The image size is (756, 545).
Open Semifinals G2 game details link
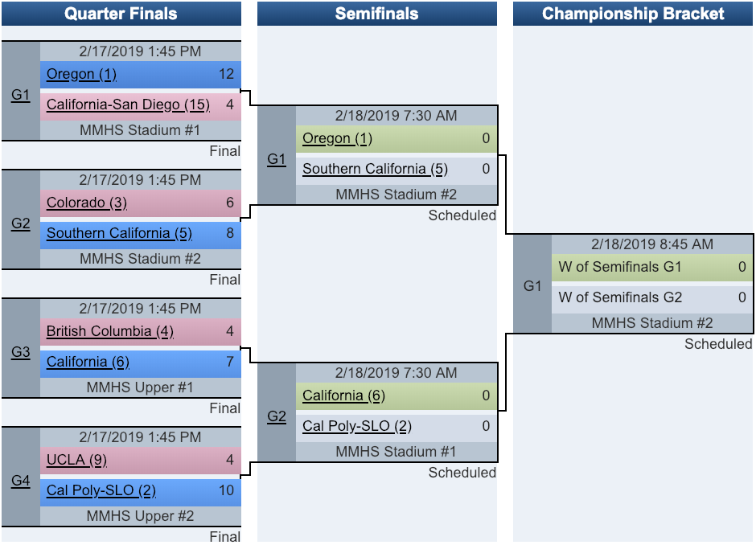point(277,416)
